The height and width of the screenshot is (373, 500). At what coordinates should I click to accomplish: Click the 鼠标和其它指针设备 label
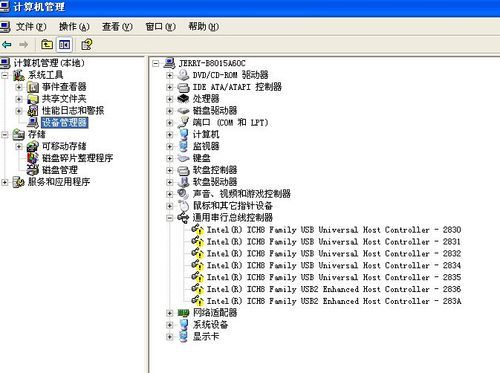[233, 206]
